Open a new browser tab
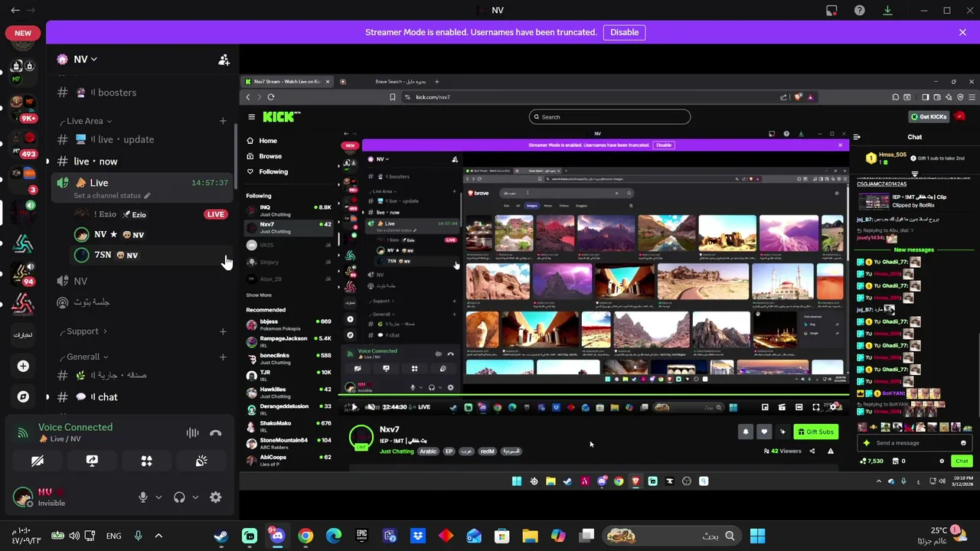This screenshot has height=551, width=980. point(437,81)
